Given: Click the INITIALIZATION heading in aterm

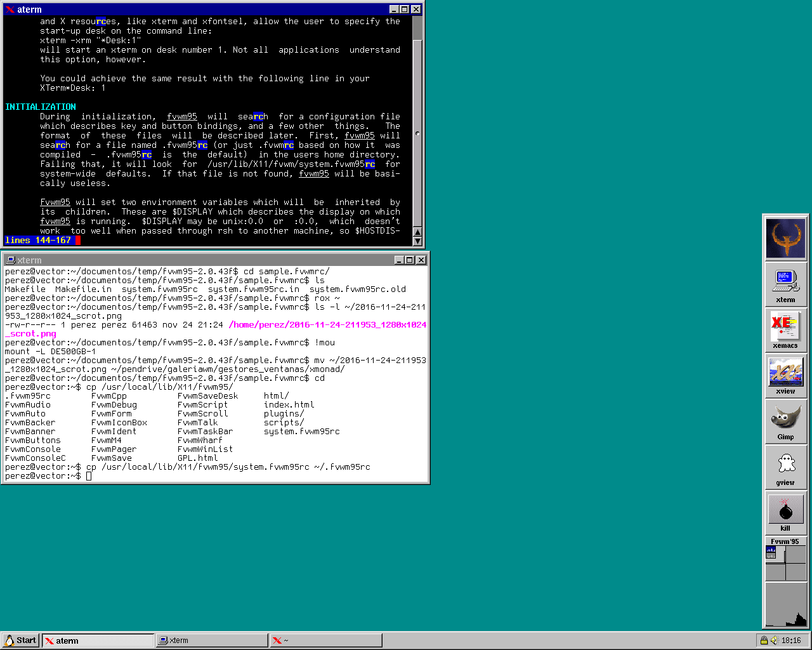Looking at the screenshot, I should pos(41,107).
